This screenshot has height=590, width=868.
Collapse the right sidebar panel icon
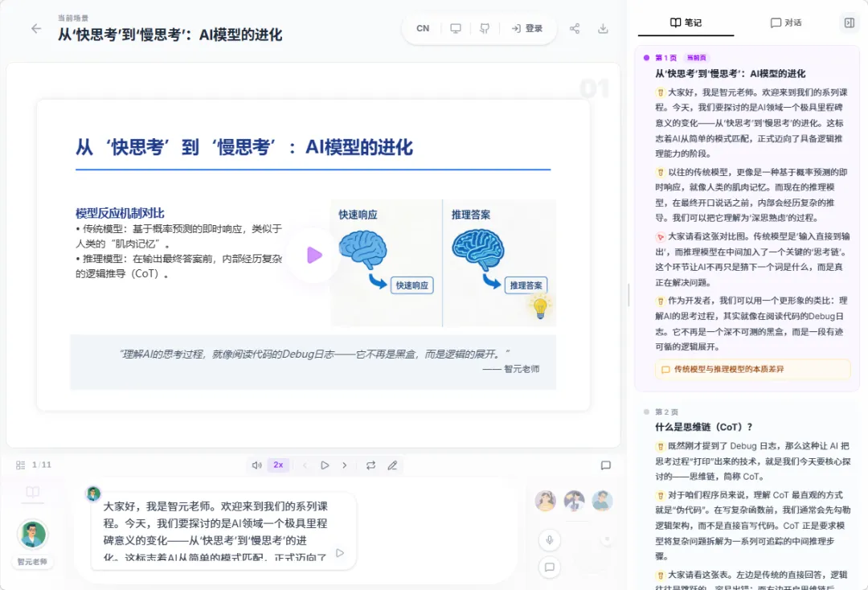pyautogui.click(x=850, y=23)
